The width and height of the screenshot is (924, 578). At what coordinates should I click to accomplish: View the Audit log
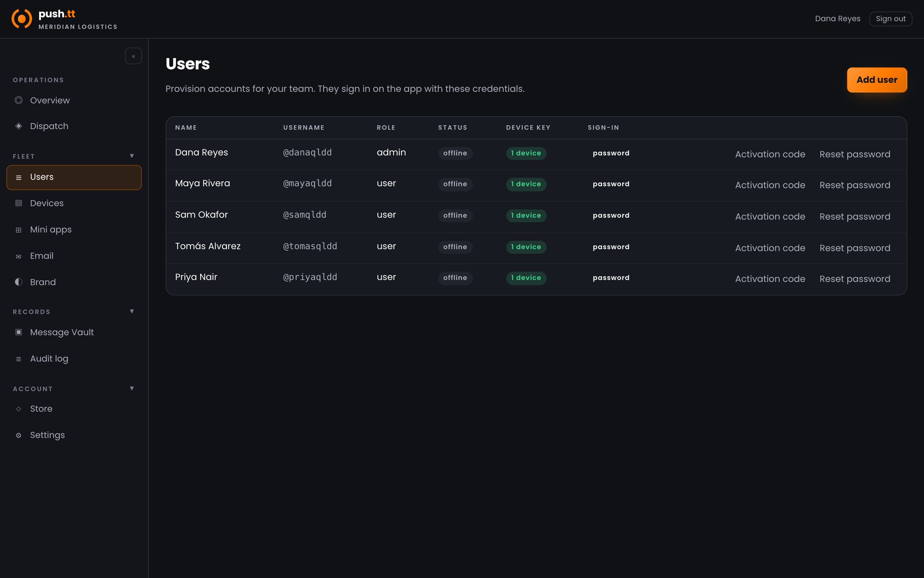74,359
